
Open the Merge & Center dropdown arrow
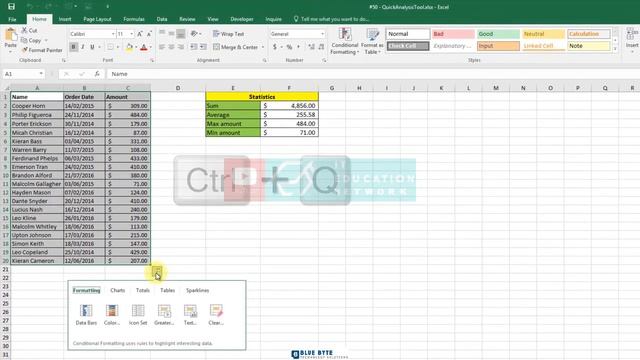[x=262, y=47]
